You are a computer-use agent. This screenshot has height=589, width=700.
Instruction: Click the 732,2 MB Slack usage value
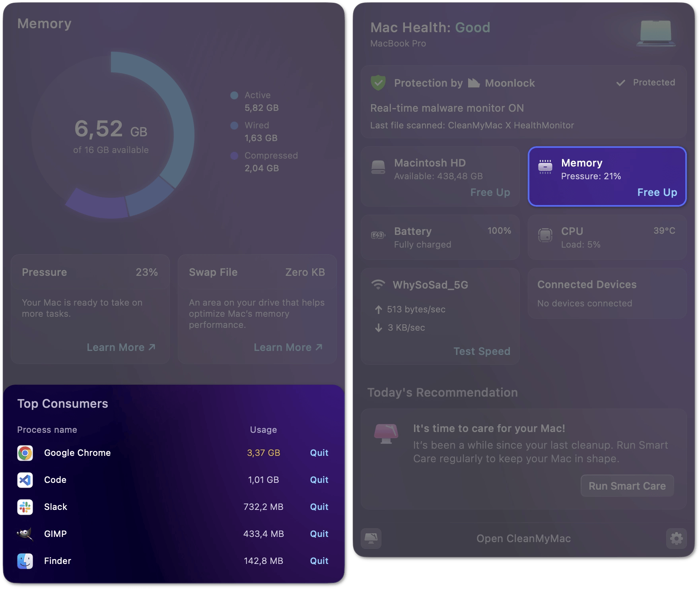pyautogui.click(x=263, y=507)
